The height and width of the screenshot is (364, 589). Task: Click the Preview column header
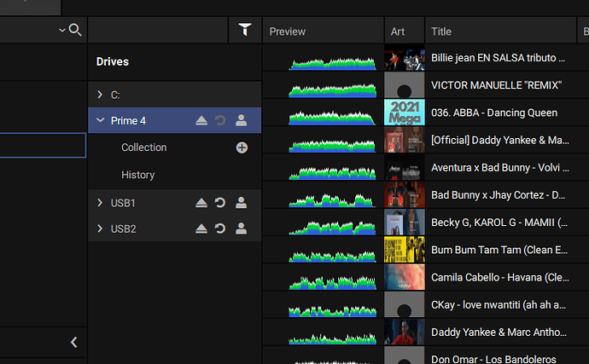(x=323, y=31)
